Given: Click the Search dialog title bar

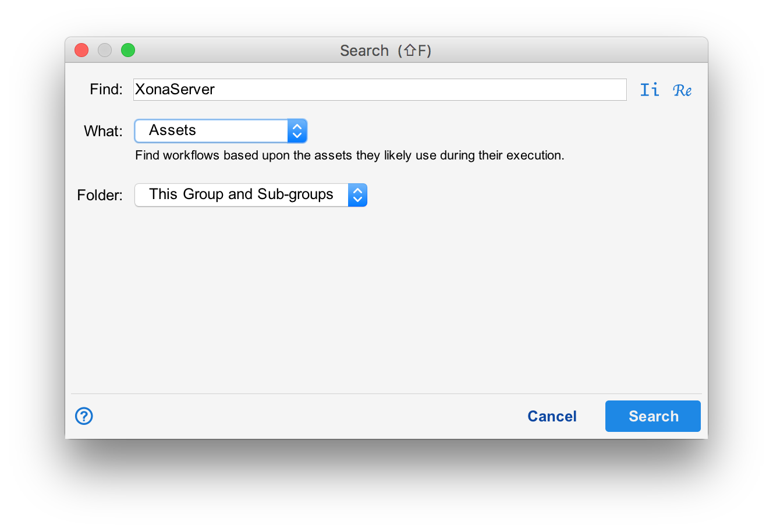Looking at the screenshot, I should coord(386,51).
